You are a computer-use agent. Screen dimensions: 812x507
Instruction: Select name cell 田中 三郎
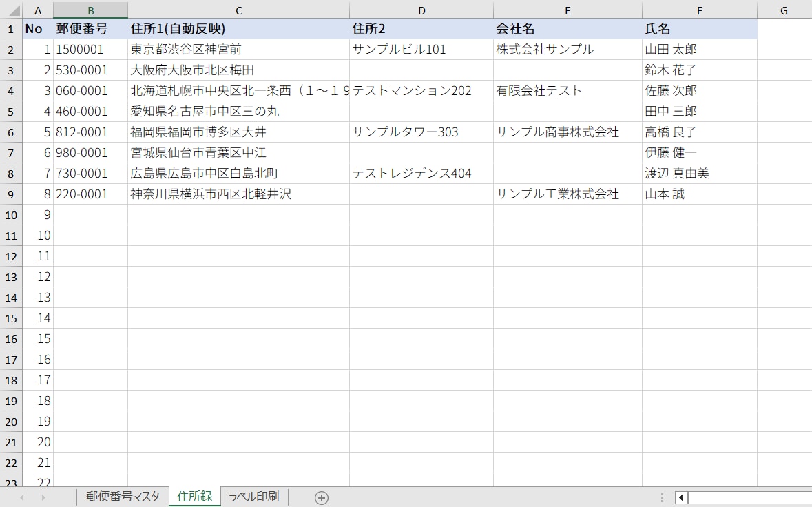700,112
